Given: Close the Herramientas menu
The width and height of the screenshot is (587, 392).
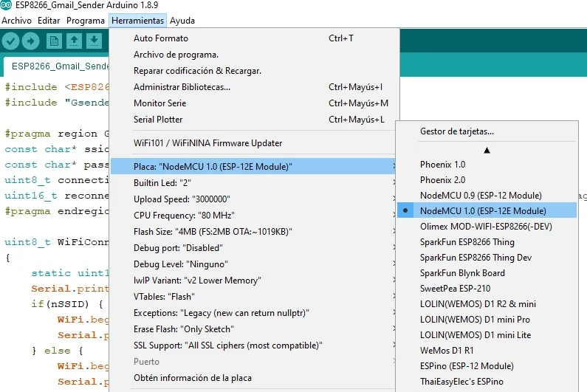Looking at the screenshot, I should click(x=137, y=21).
